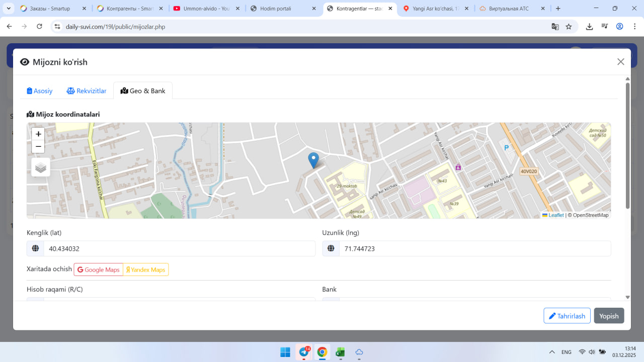Open the Rekvizitlar tab
The height and width of the screenshot is (362, 644).
(87, 91)
